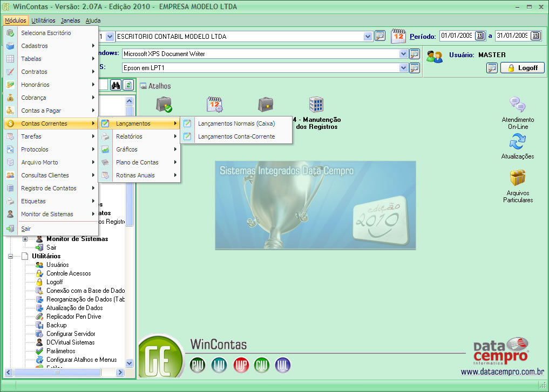Click the start date field 01/01/2009
Screen dimensions: 549x392
pyautogui.click(x=457, y=36)
